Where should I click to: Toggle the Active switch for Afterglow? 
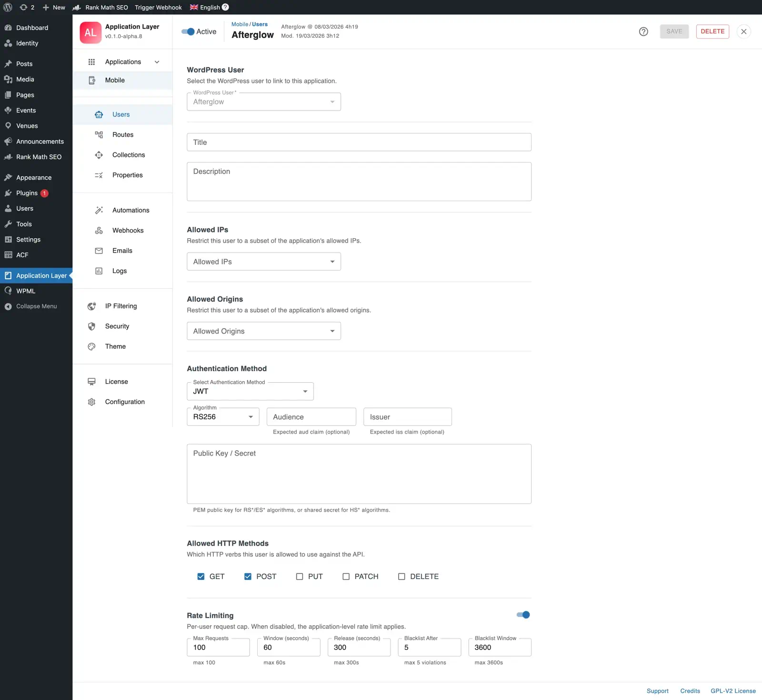tap(187, 31)
